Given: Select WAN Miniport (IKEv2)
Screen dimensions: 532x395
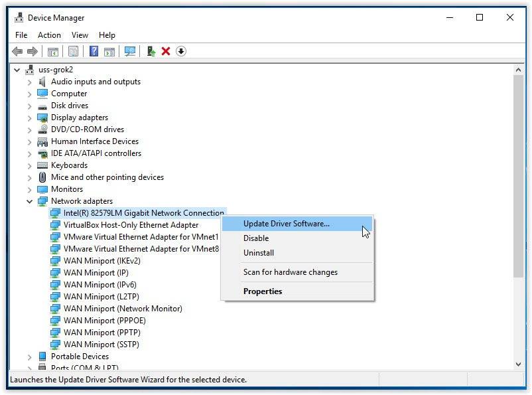Looking at the screenshot, I should tap(101, 261).
